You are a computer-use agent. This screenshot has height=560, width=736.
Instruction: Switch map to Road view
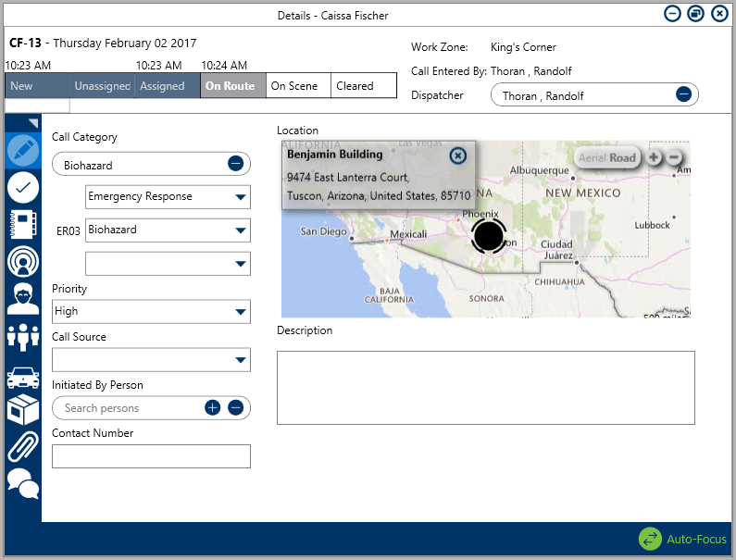click(623, 158)
